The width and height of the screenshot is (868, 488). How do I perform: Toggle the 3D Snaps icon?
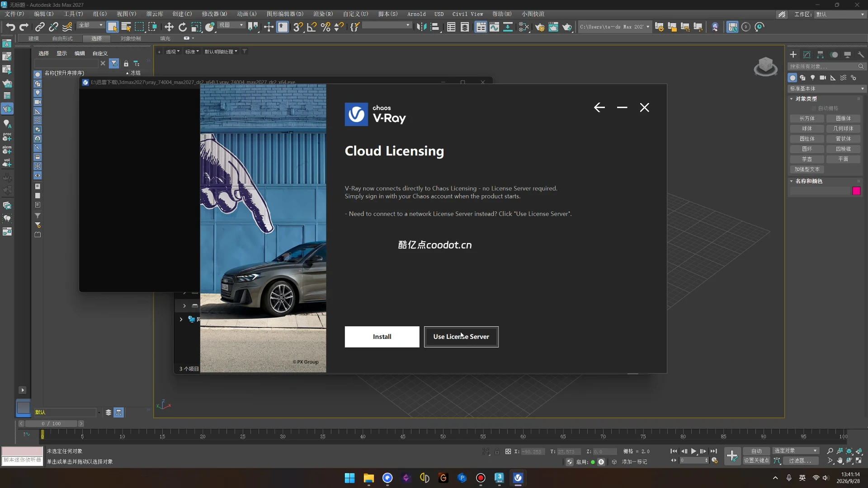pos(298,27)
